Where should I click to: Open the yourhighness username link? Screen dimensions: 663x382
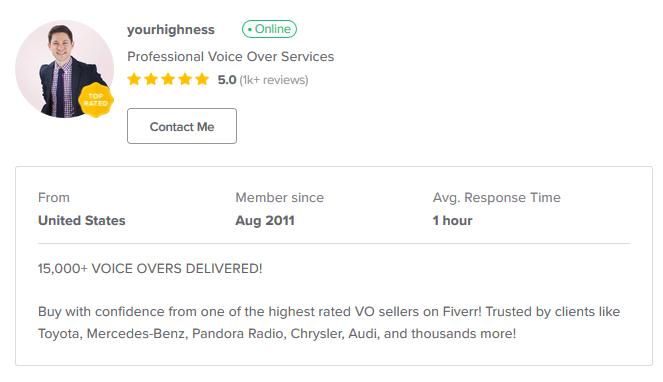point(171,30)
